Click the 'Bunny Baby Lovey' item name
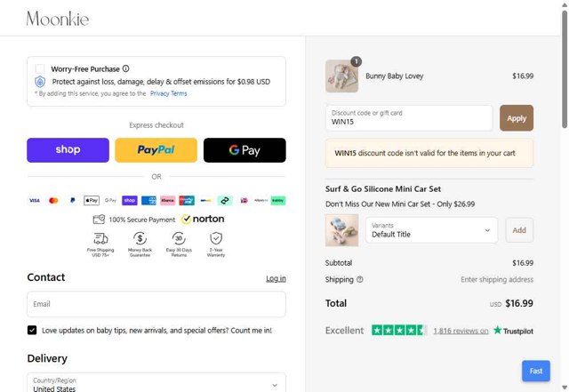 click(395, 76)
